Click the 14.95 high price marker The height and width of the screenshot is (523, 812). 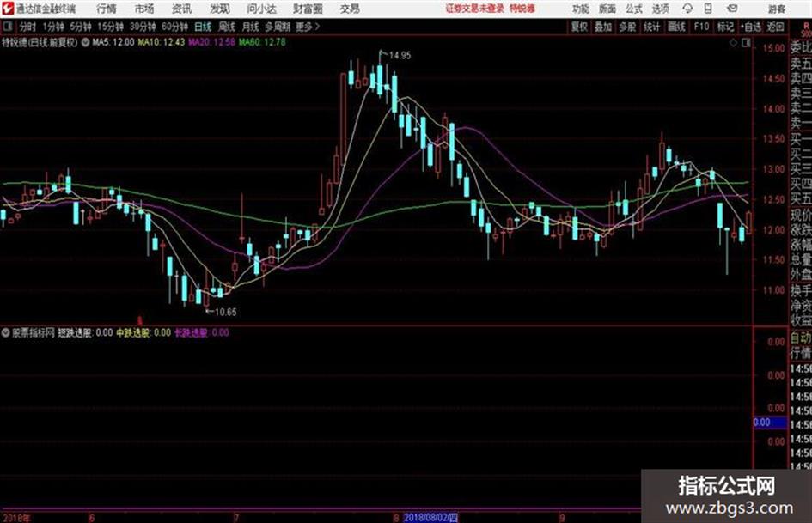(x=400, y=55)
